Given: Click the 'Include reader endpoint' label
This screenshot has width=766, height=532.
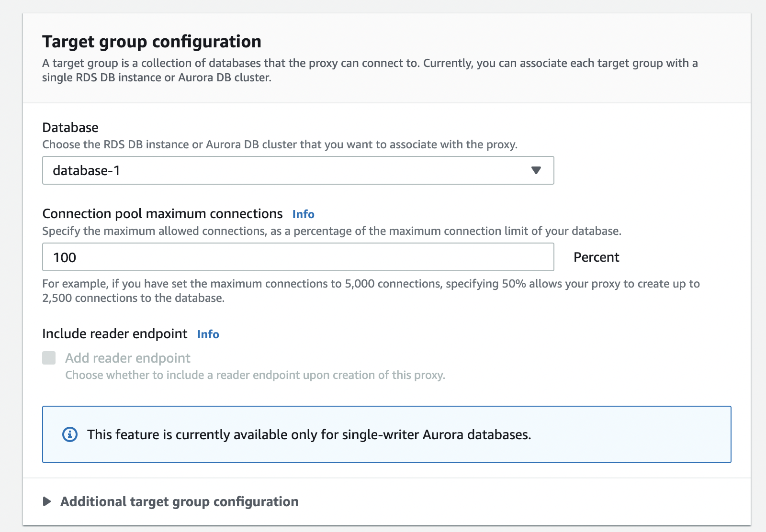Looking at the screenshot, I should [114, 333].
